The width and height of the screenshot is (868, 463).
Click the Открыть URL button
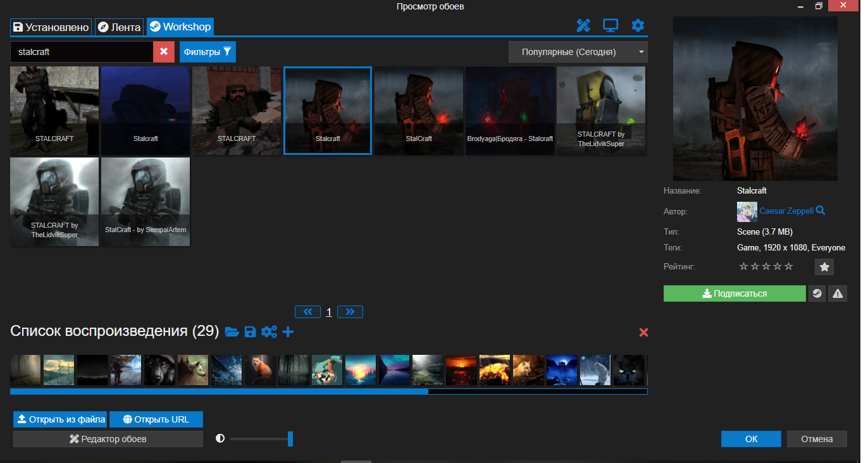tap(156, 419)
